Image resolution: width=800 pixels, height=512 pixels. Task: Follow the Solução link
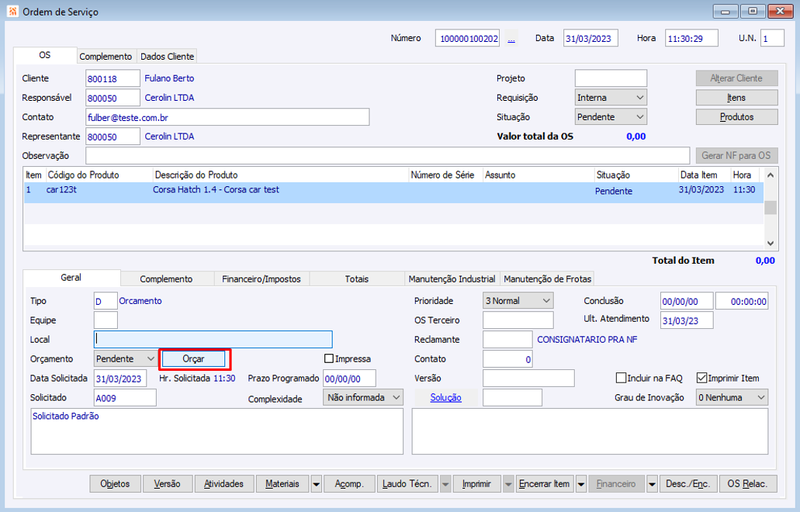(x=446, y=398)
